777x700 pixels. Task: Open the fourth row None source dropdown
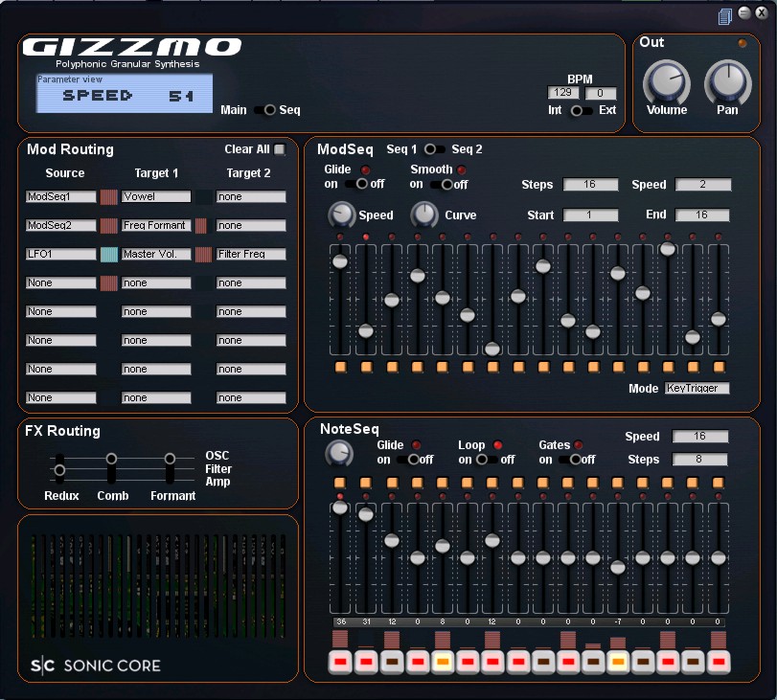click(x=61, y=282)
